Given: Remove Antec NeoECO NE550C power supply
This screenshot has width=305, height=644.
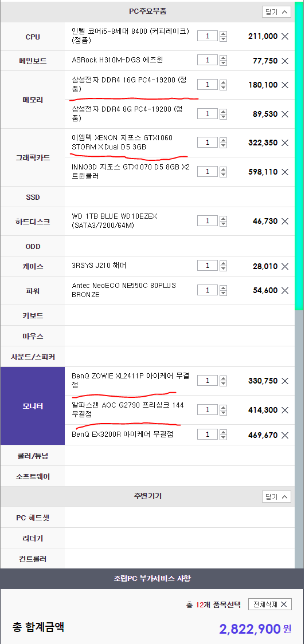Looking at the screenshot, I should [x=285, y=290].
